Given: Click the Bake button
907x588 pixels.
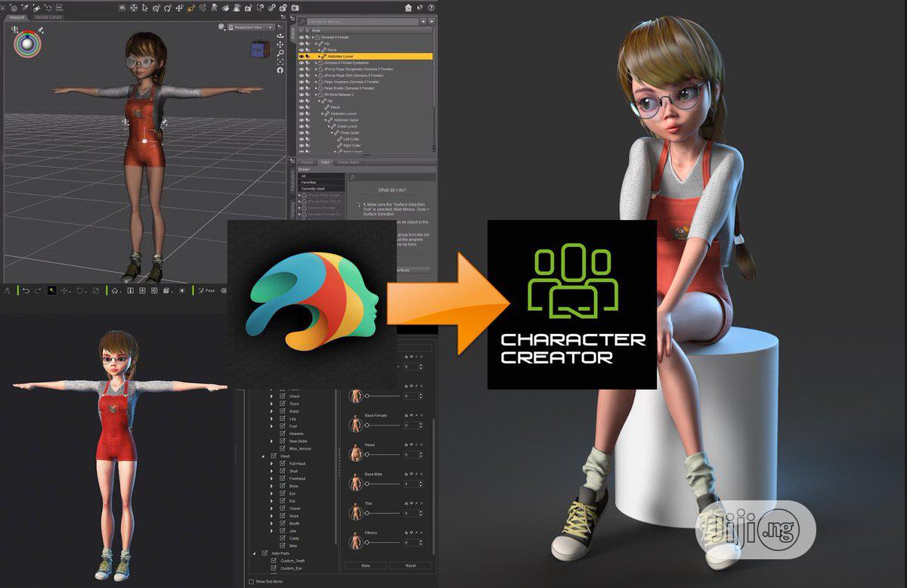Looking at the screenshot, I should 366,565.
